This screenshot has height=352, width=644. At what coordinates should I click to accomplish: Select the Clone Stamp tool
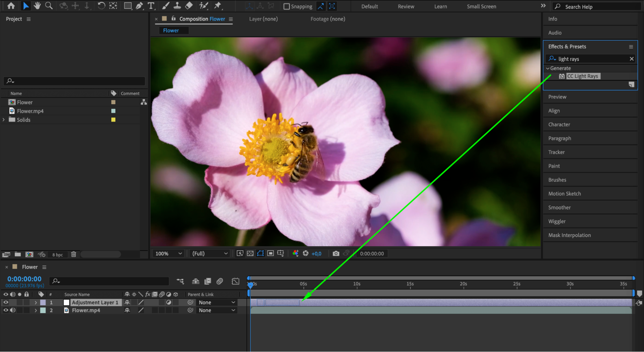coord(177,5)
